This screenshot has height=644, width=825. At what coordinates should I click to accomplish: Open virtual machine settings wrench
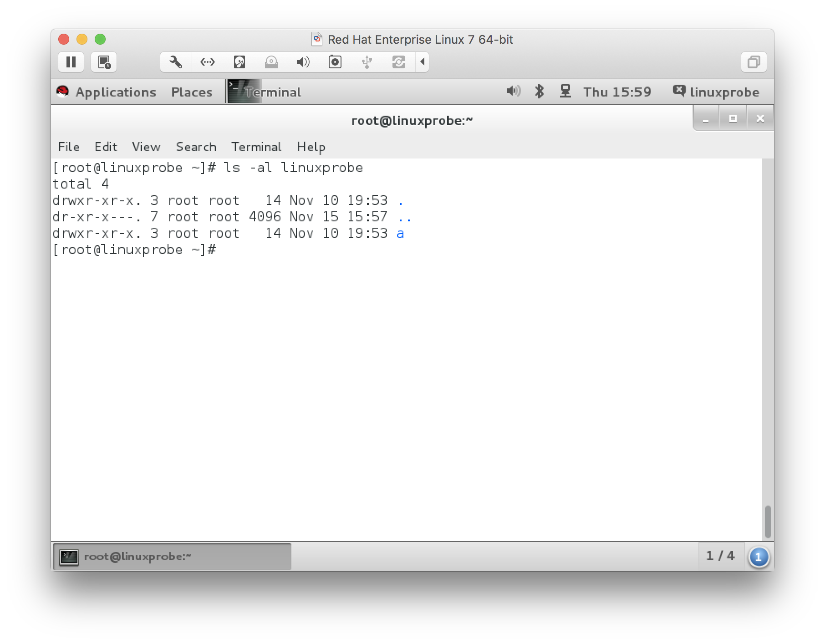click(176, 62)
